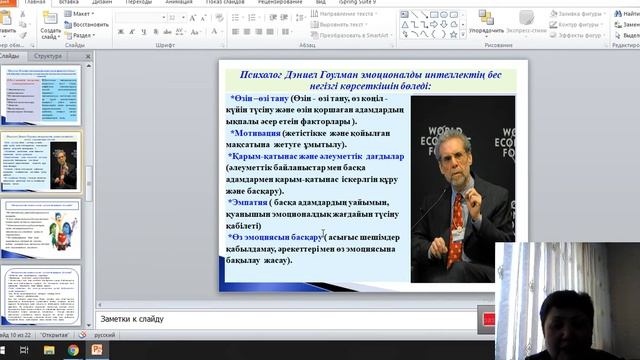Increase font size with the large A icon
Viewport: 640px width, 360px height.
193,18
